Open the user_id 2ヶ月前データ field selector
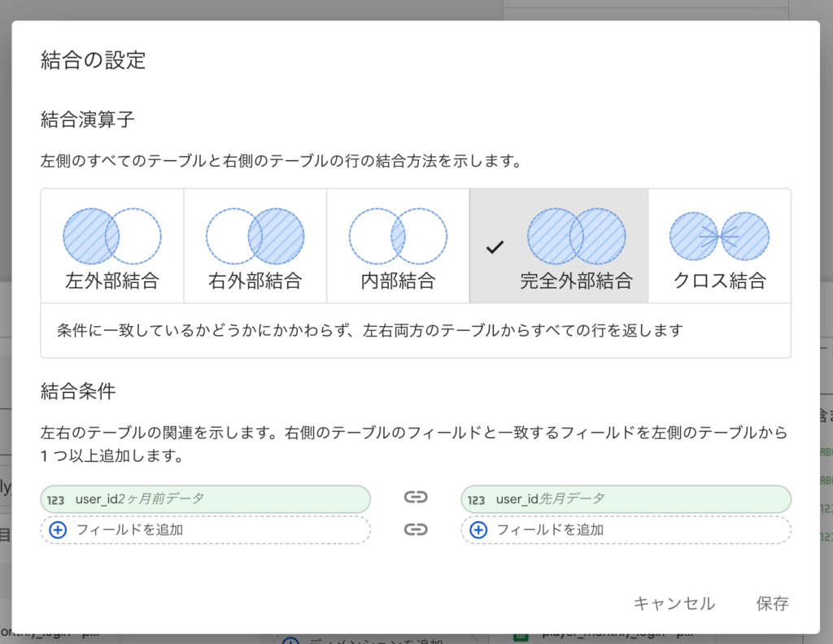 pyautogui.click(x=205, y=498)
